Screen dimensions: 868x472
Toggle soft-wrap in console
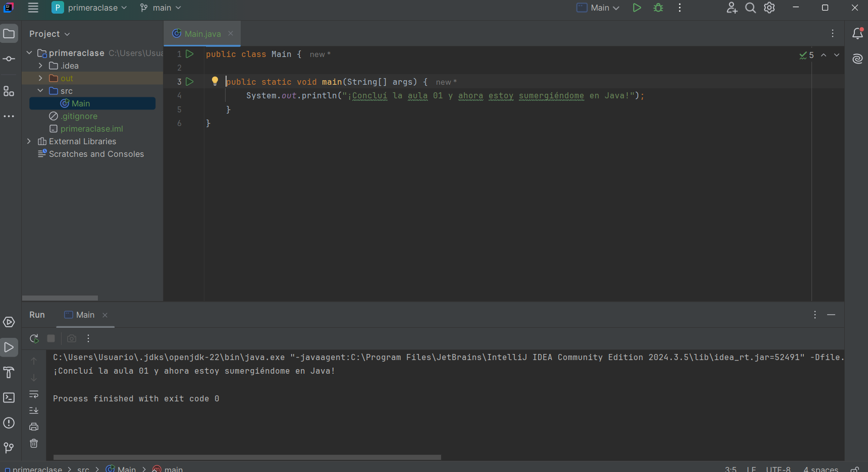click(x=34, y=394)
